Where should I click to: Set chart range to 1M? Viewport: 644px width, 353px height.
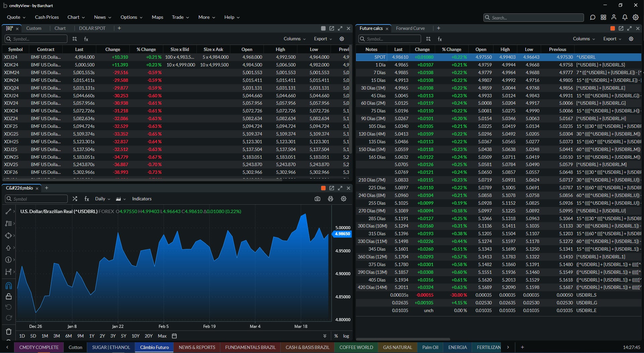point(45,336)
